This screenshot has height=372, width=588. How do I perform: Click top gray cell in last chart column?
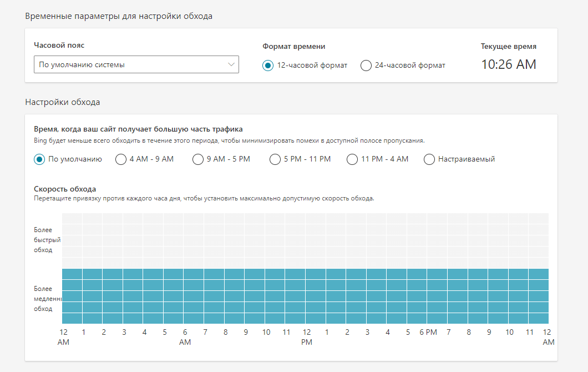point(539,218)
